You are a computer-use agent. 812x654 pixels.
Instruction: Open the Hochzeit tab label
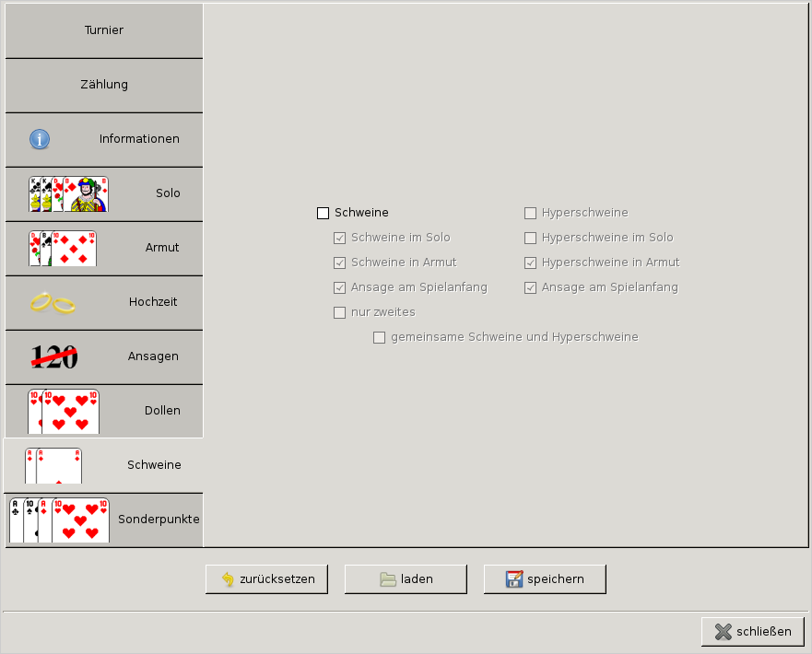(x=153, y=302)
